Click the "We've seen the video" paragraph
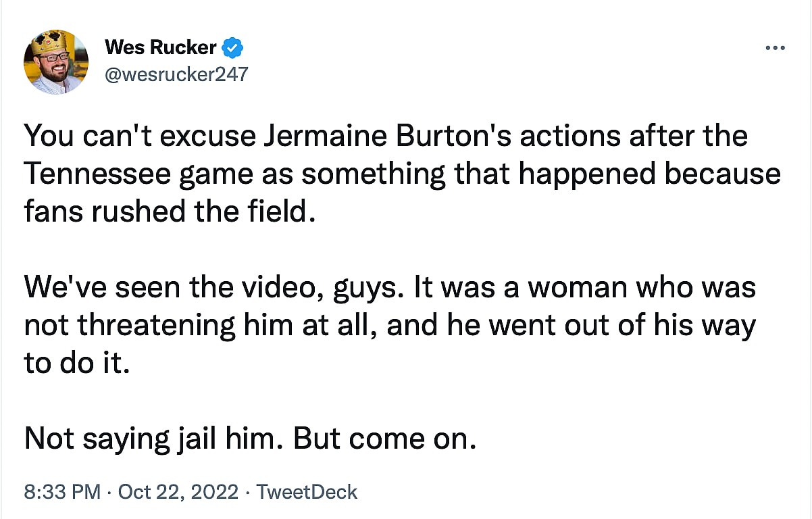The height and width of the screenshot is (519, 812). (390, 326)
